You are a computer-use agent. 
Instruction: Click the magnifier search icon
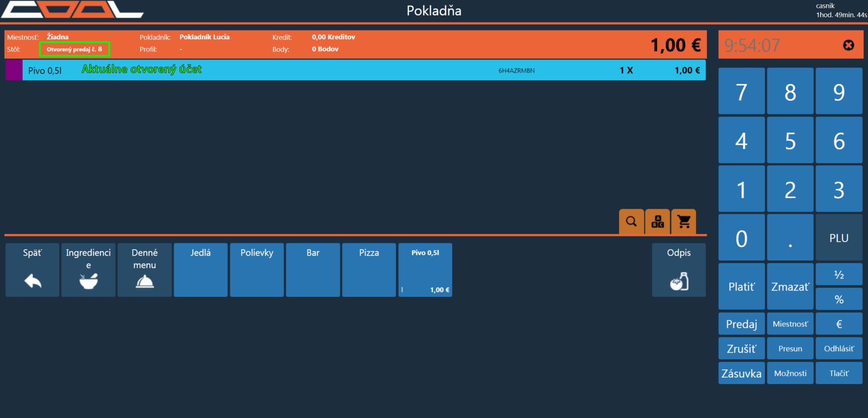click(x=631, y=221)
